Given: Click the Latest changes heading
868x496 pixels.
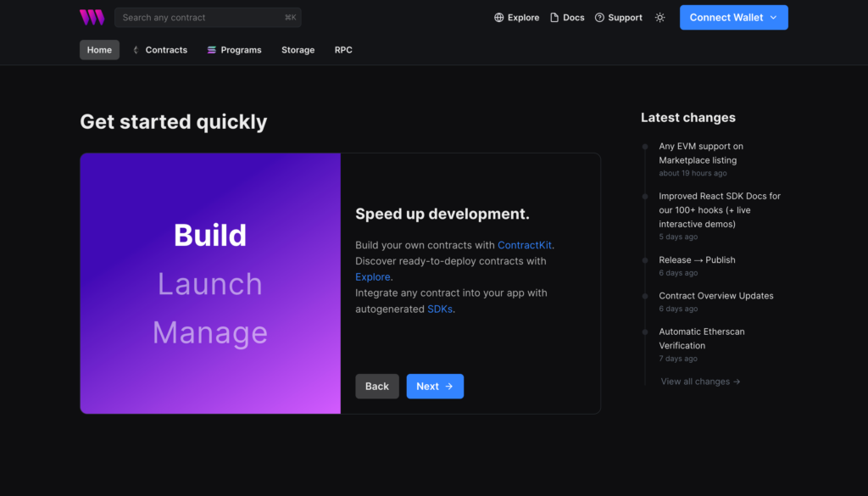Looking at the screenshot, I should pos(688,117).
